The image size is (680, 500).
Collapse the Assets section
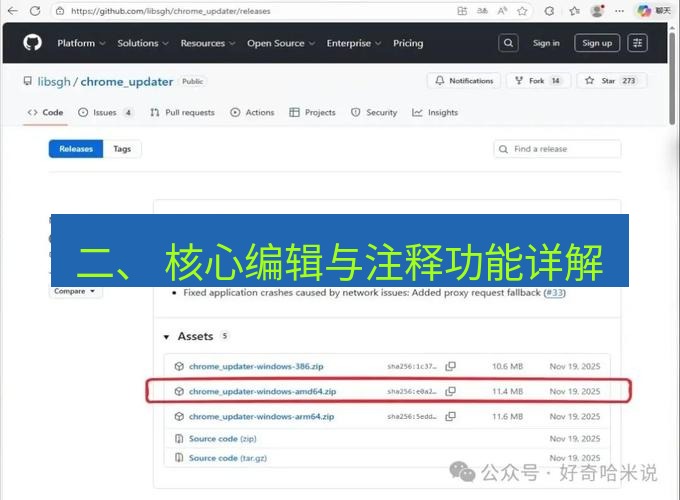[x=166, y=337]
